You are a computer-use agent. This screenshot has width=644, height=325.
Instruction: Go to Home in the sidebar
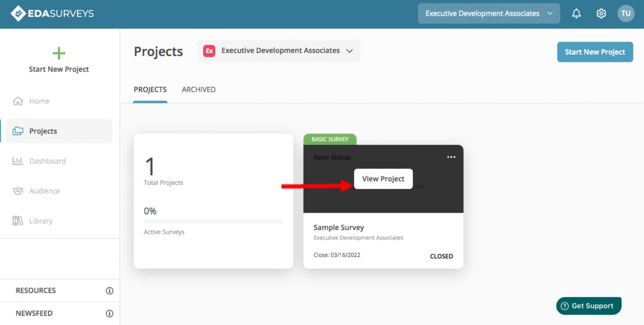59,101
